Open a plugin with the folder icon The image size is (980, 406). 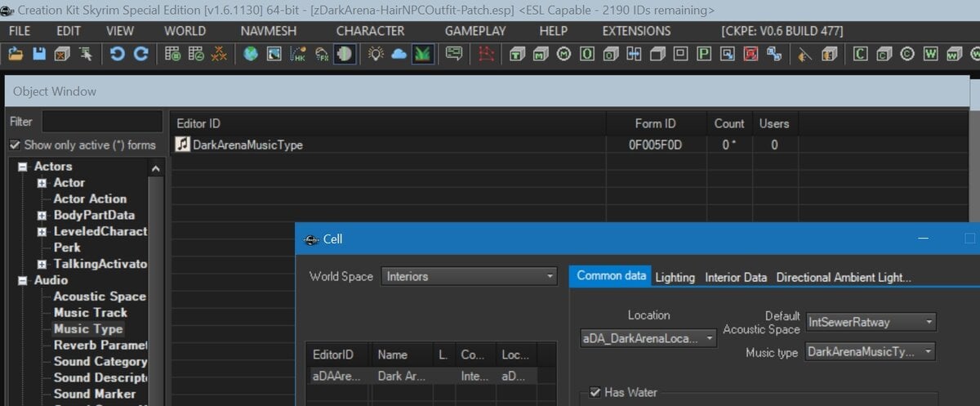tap(16, 54)
